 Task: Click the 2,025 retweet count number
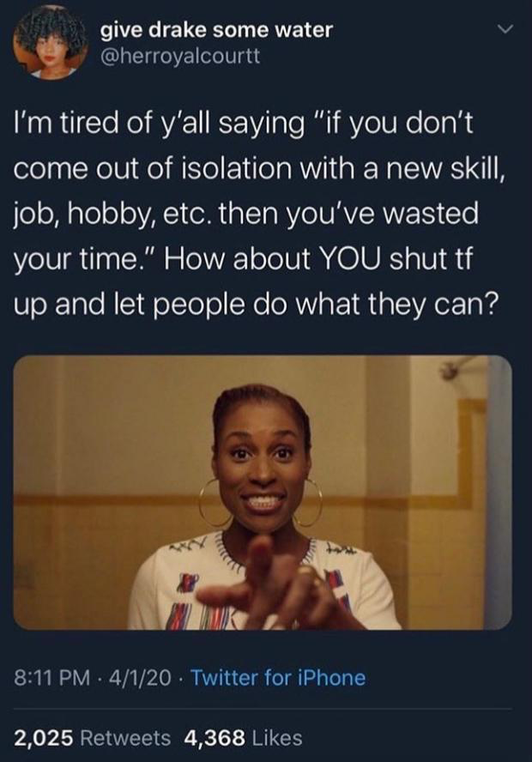(44, 737)
